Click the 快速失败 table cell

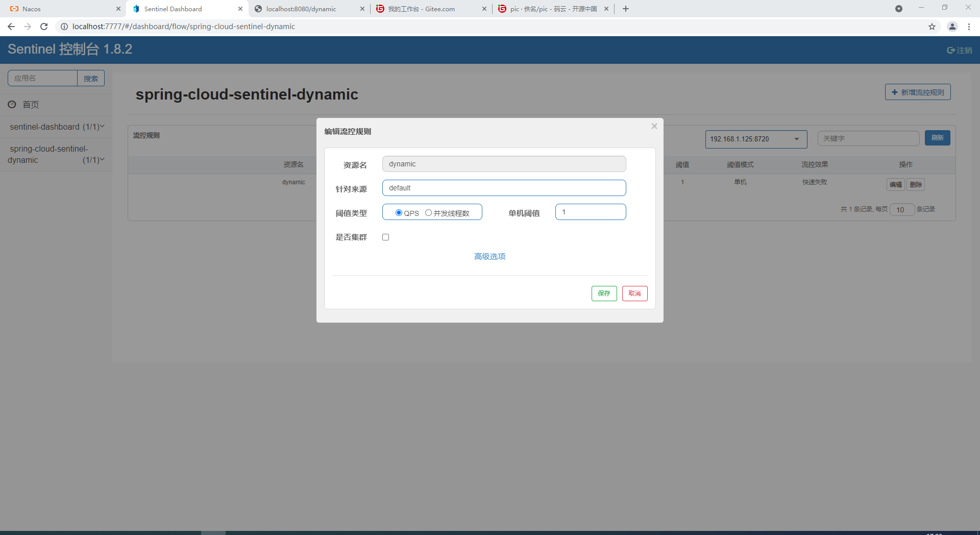tap(815, 182)
